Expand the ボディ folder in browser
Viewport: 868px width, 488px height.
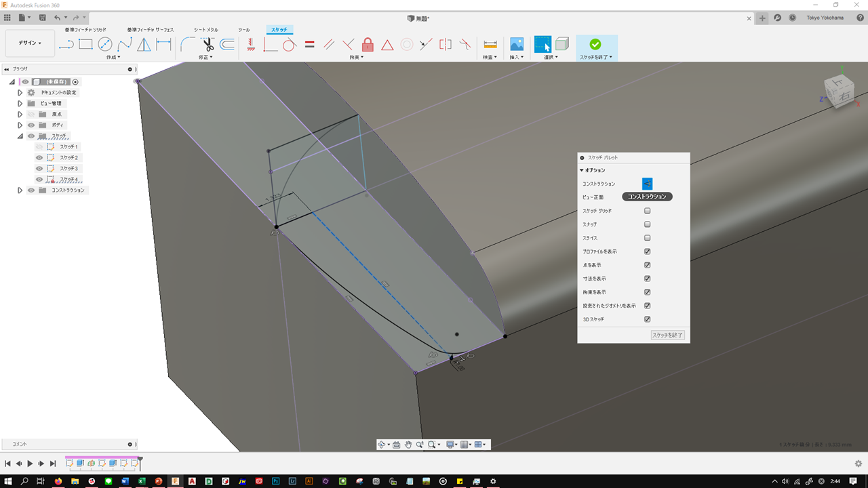tap(20, 125)
